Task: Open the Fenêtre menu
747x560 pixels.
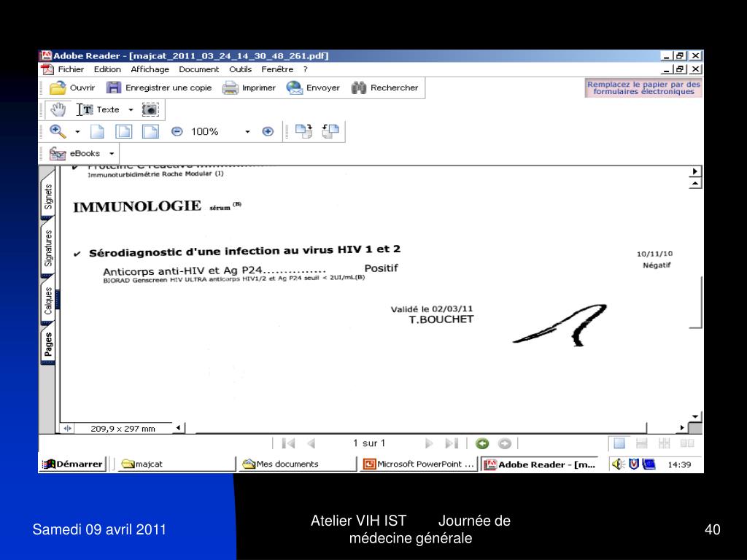Action: [277, 69]
